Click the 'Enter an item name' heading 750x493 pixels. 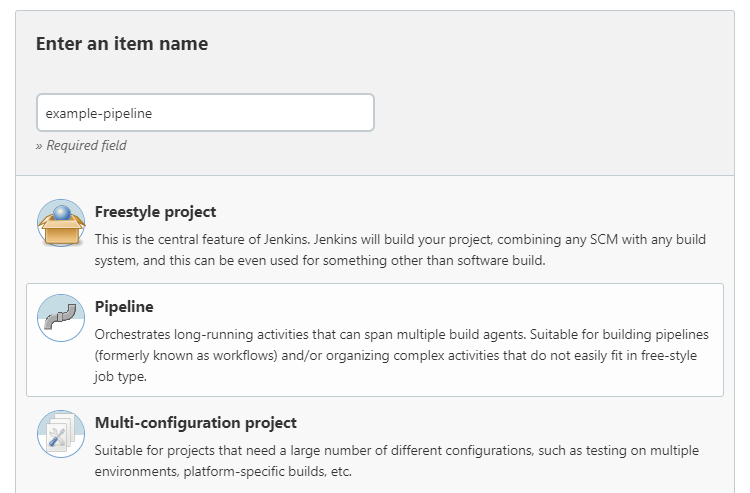click(122, 44)
